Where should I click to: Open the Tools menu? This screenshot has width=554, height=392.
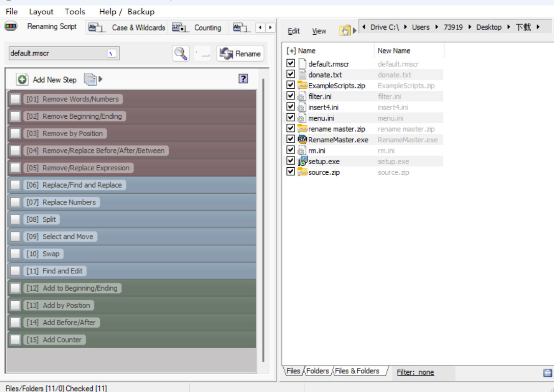75,12
